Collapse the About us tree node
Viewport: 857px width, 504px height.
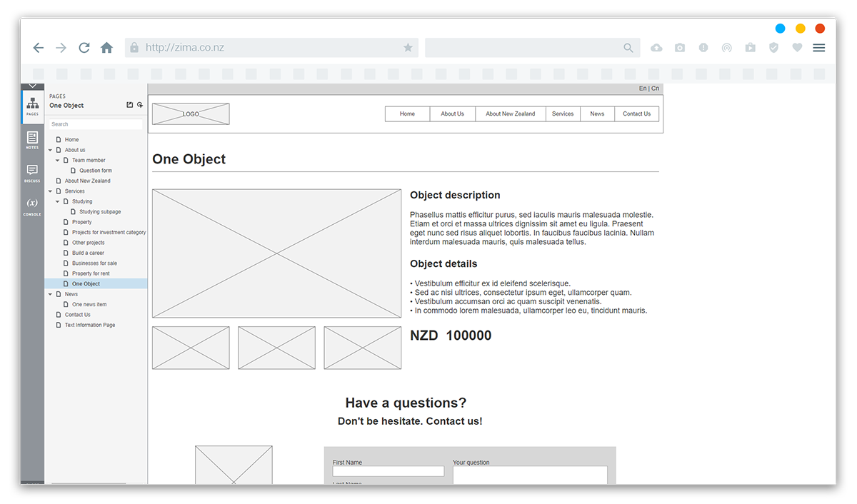click(50, 150)
